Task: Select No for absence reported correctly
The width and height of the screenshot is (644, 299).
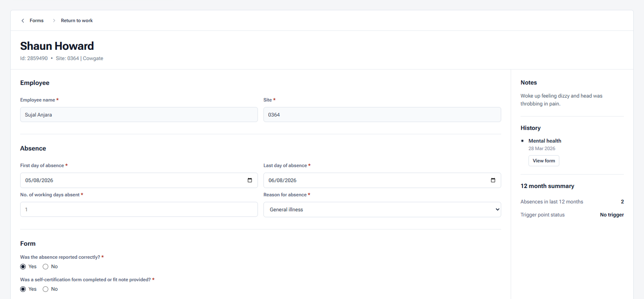Action: 45,267
